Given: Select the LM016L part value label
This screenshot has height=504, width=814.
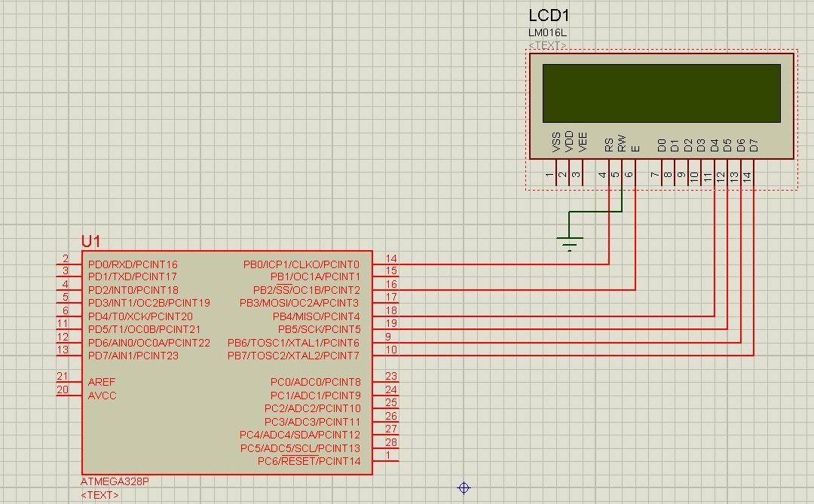Looking at the screenshot, I should coord(548,32).
